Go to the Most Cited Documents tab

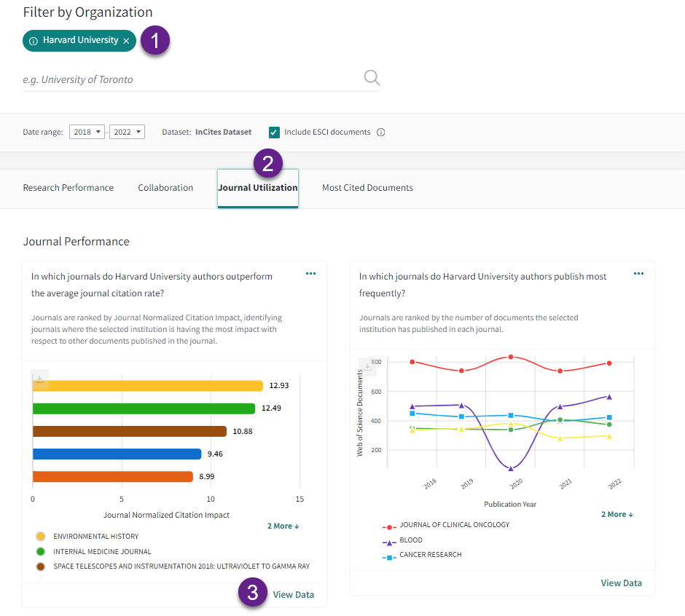(367, 188)
